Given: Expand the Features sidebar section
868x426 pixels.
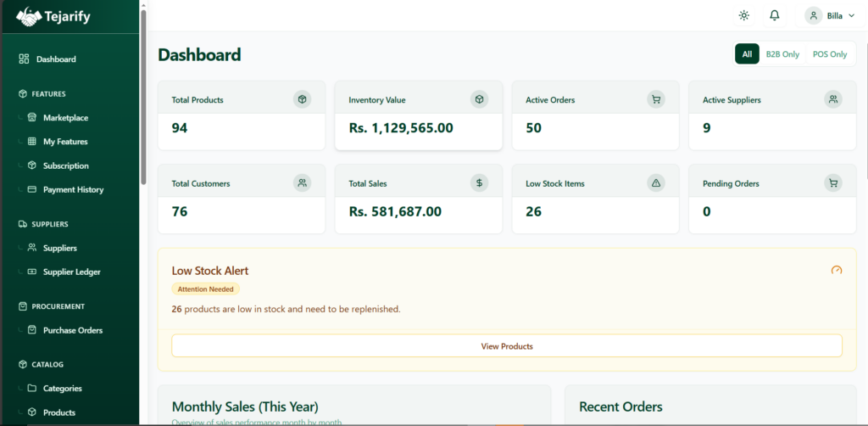Looking at the screenshot, I should (48, 94).
